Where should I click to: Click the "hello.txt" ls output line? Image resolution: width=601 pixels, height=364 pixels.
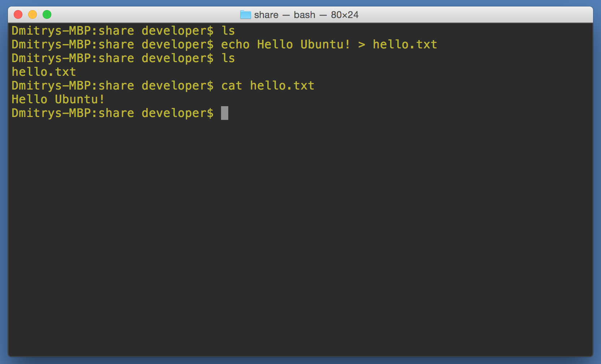tap(44, 72)
